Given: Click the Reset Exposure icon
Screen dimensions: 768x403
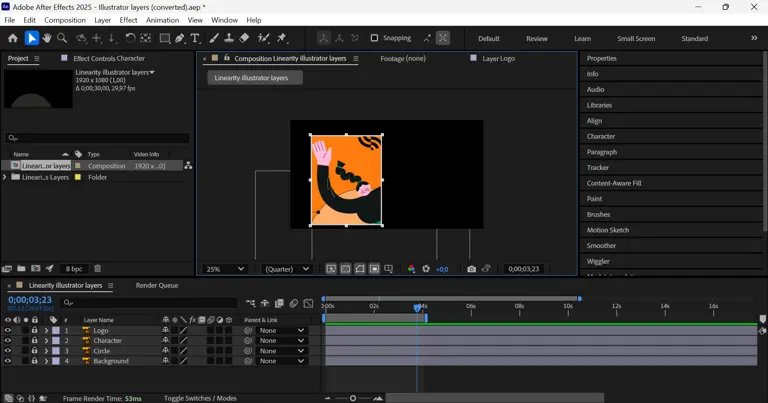Looking at the screenshot, I should 426,269.
